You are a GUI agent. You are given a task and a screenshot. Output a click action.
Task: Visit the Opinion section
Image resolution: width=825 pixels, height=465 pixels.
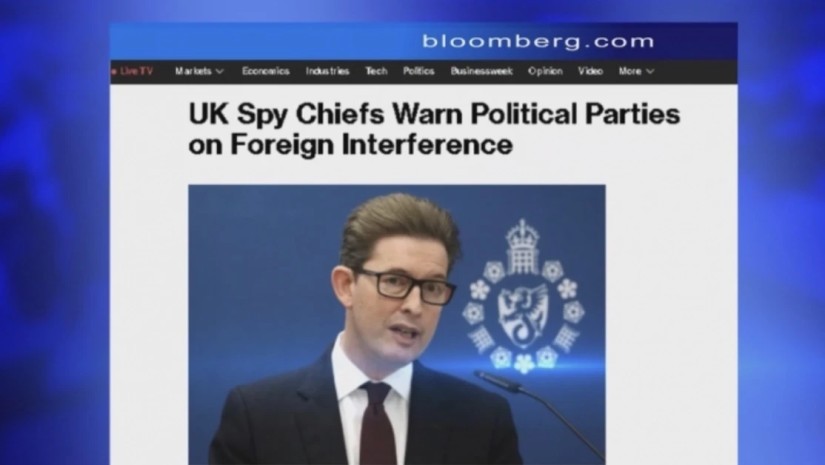pos(545,71)
